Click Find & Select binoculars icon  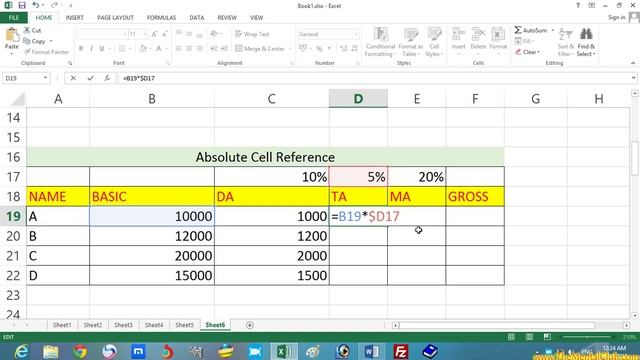pos(586,34)
